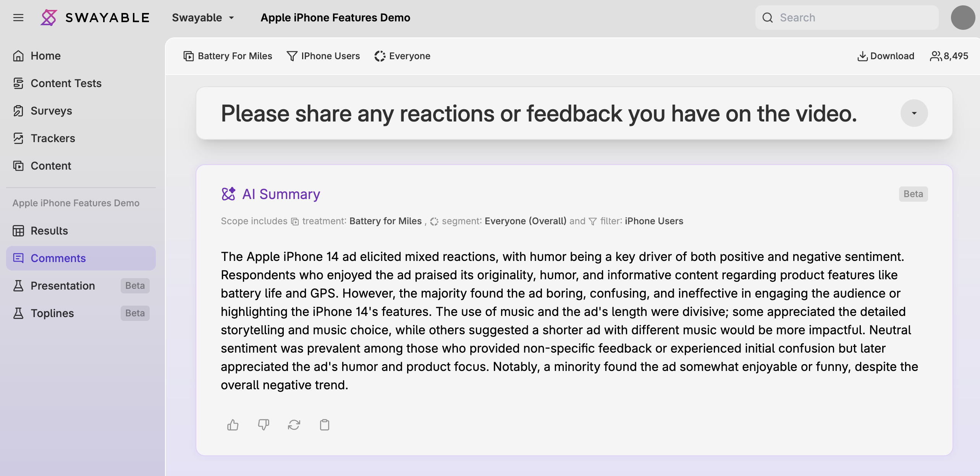
Task: Open the Presentation Beta page
Action: pos(63,286)
